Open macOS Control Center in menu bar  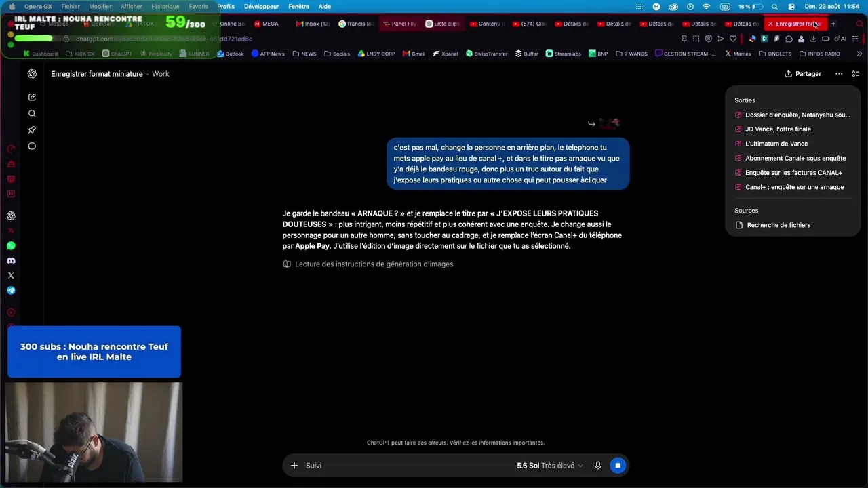click(x=791, y=7)
